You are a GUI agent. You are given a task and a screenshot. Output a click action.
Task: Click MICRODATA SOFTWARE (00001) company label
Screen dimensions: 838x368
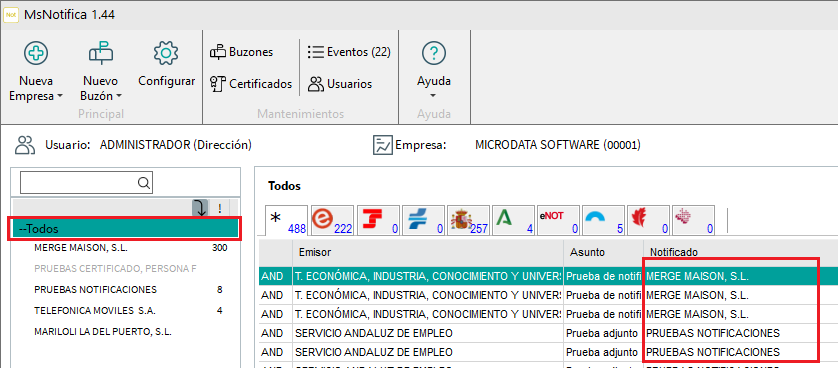click(557, 145)
